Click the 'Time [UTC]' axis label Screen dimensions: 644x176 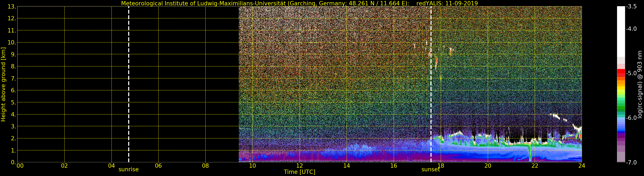300,172
